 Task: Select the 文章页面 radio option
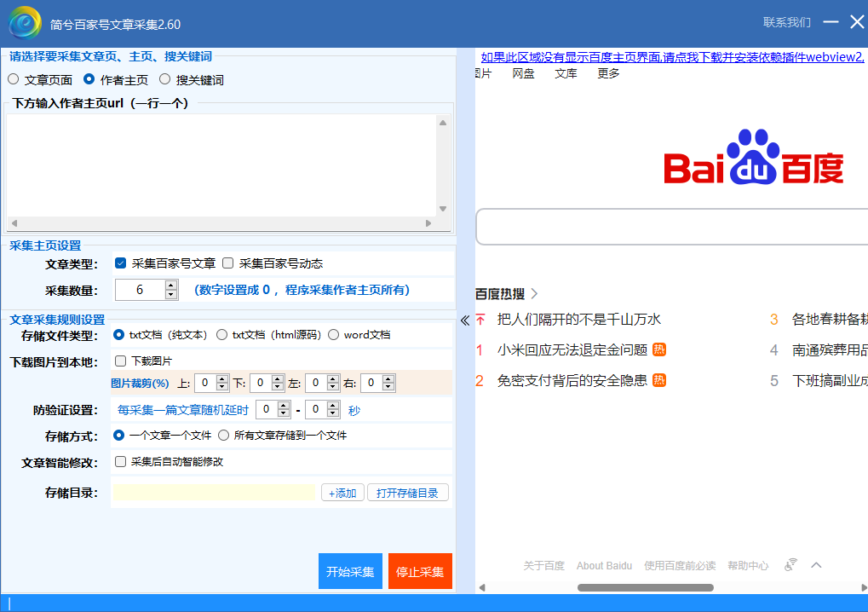[14, 79]
